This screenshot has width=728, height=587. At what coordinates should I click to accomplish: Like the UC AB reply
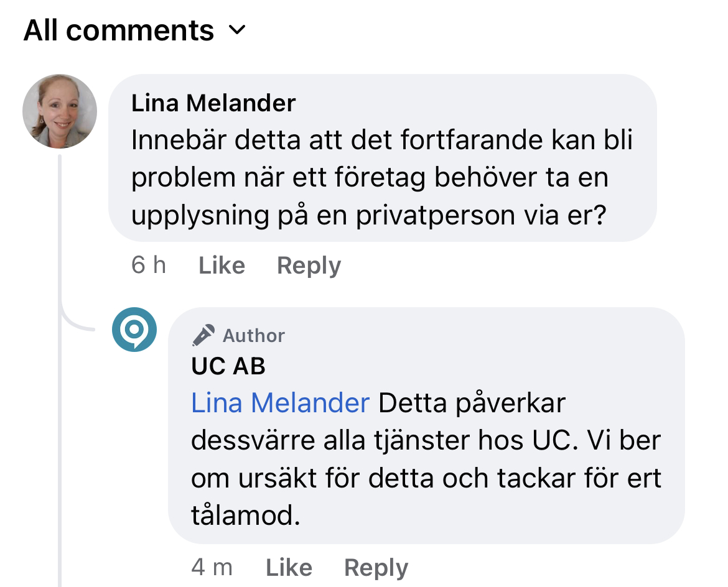coord(289,567)
